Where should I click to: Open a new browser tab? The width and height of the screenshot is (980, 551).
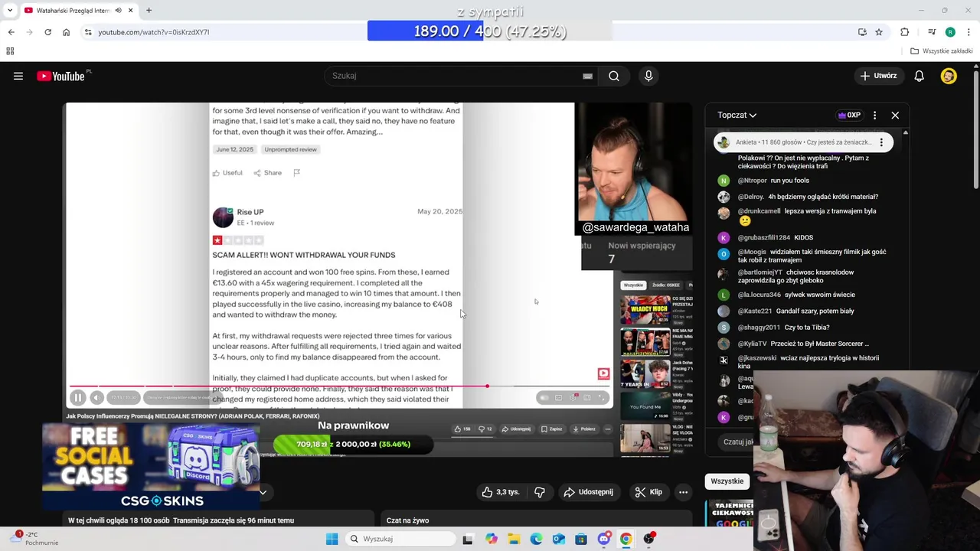(149, 11)
